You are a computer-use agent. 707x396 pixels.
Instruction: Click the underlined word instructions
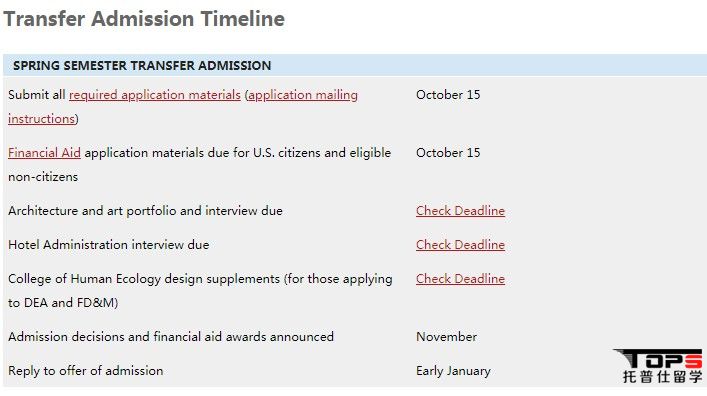coord(41,119)
